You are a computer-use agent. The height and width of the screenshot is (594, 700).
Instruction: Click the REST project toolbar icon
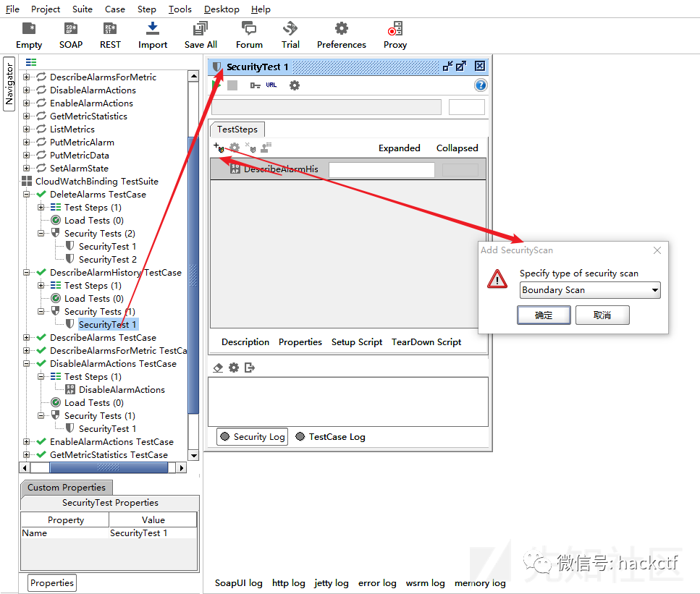coord(110,35)
